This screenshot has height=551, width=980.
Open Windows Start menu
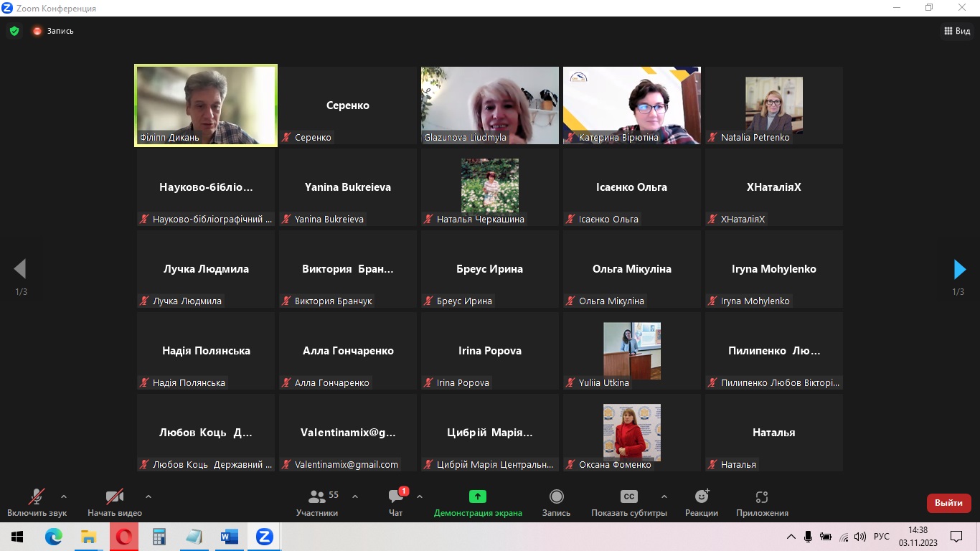click(17, 537)
